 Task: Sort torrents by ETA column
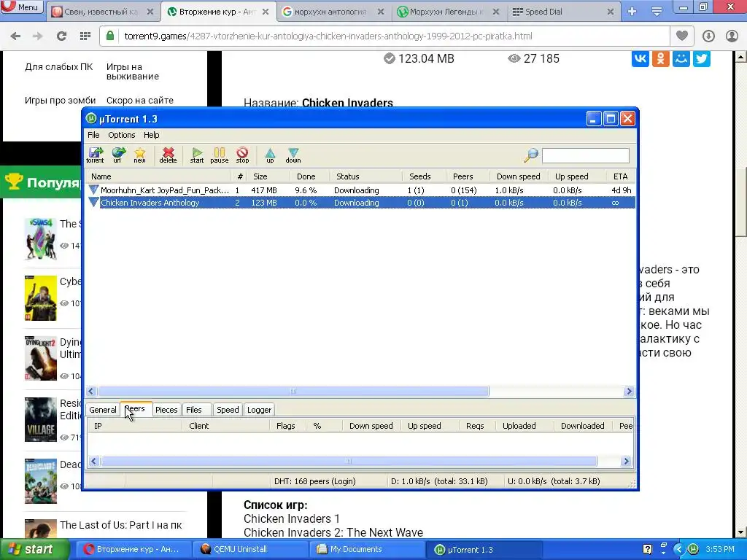[620, 176]
